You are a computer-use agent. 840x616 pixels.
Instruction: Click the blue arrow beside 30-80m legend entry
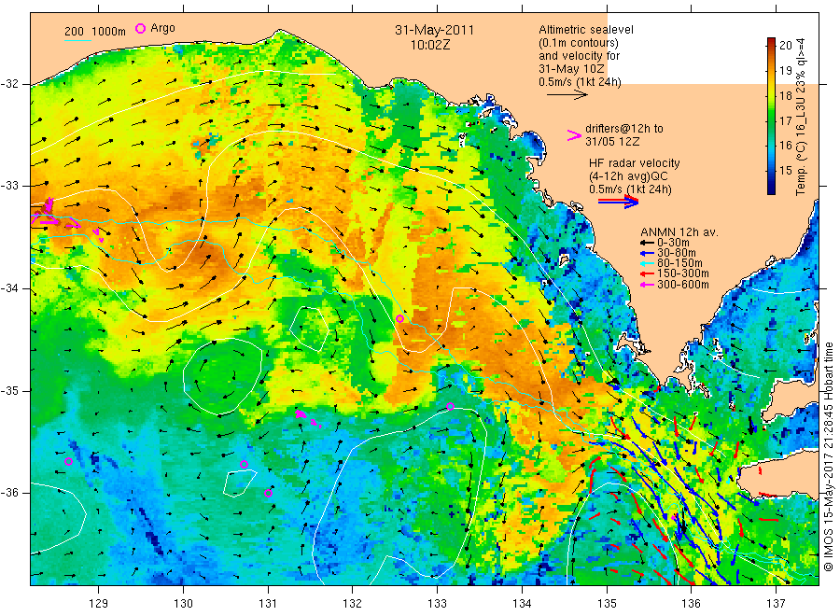(647, 253)
